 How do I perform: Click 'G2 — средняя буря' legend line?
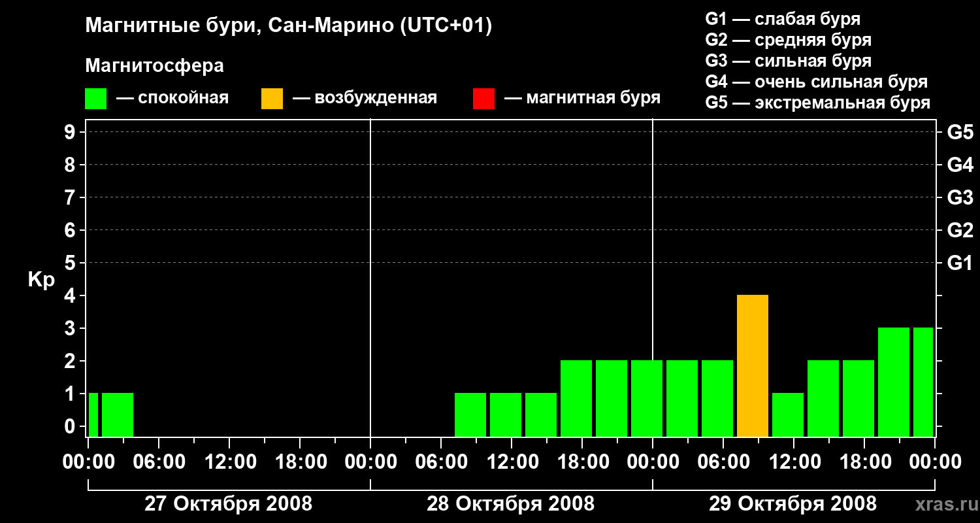click(x=788, y=40)
